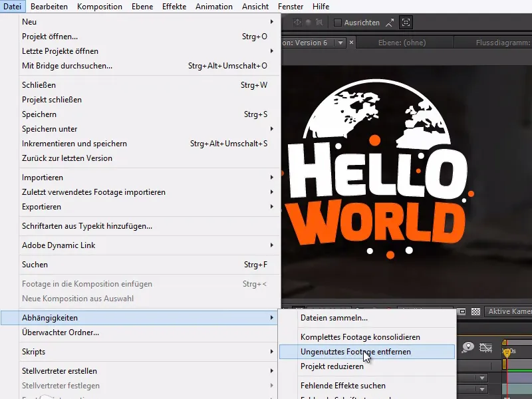This screenshot has width=532, height=399.
Task: Click the yellow current-time indicator marker
Action: tap(507, 352)
